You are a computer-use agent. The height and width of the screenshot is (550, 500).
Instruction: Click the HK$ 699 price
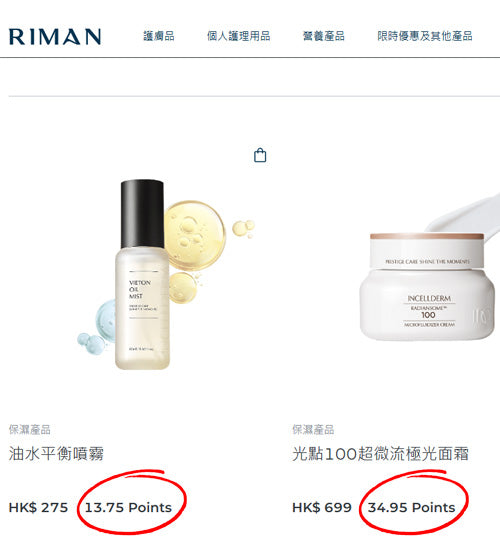[322, 508]
